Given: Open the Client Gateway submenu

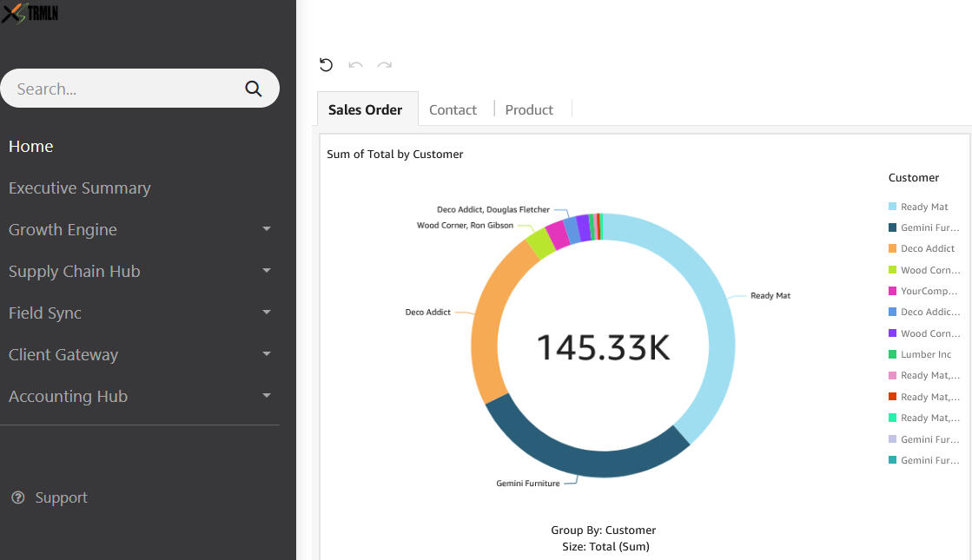Looking at the screenshot, I should click(266, 354).
